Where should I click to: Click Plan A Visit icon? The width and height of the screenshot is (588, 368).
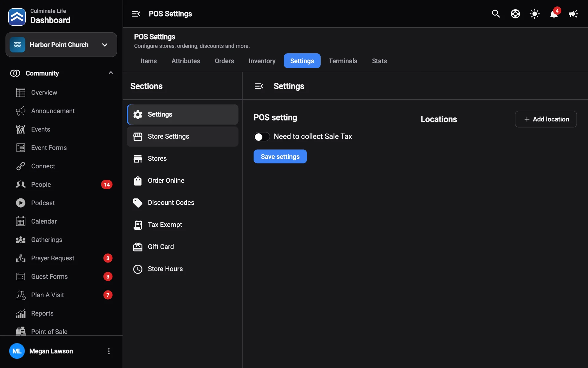pos(21,295)
